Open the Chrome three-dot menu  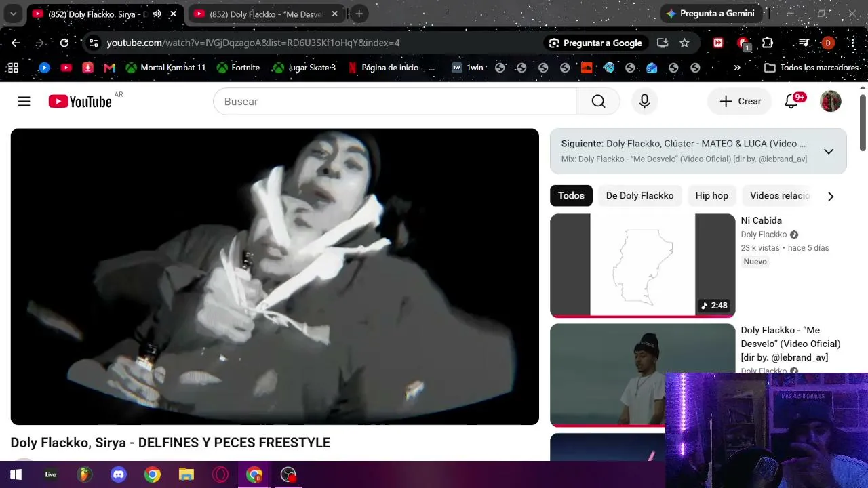point(852,43)
